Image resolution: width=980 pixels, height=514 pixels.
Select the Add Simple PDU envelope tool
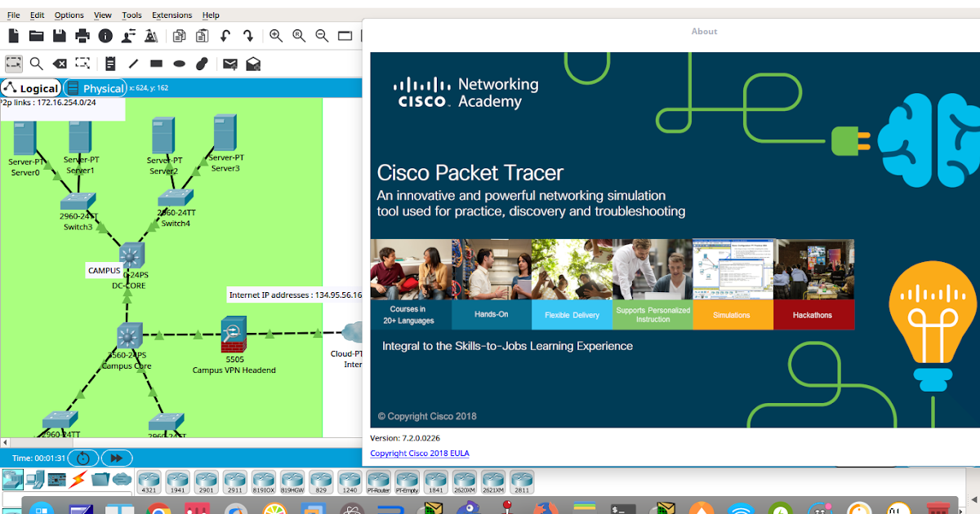pyautogui.click(x=231, y=63)
